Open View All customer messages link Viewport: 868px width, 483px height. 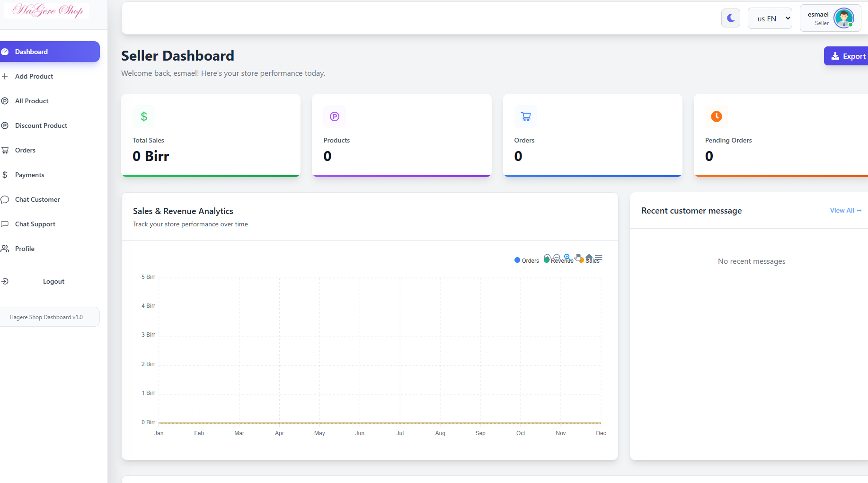[x=846, y=210]
